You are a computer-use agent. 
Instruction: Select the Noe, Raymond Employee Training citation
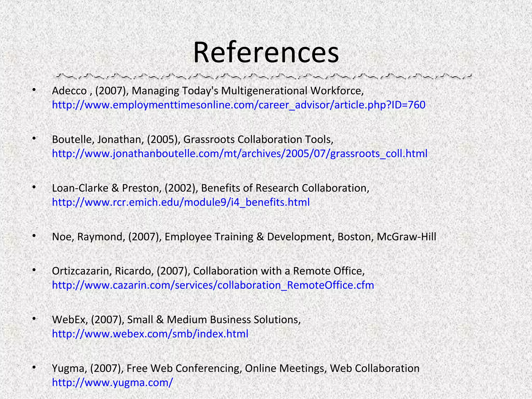point(244,237)
